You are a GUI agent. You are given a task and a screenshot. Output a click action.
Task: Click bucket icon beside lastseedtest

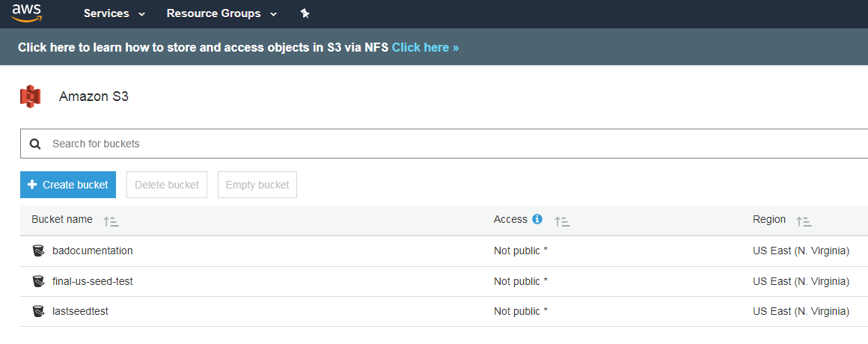click(x=38, y=311)
